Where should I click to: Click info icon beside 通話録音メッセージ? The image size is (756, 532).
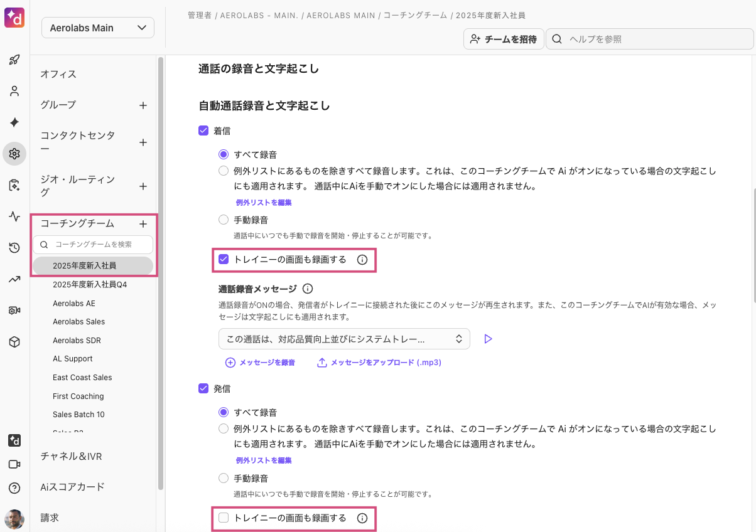pos(308,289)
